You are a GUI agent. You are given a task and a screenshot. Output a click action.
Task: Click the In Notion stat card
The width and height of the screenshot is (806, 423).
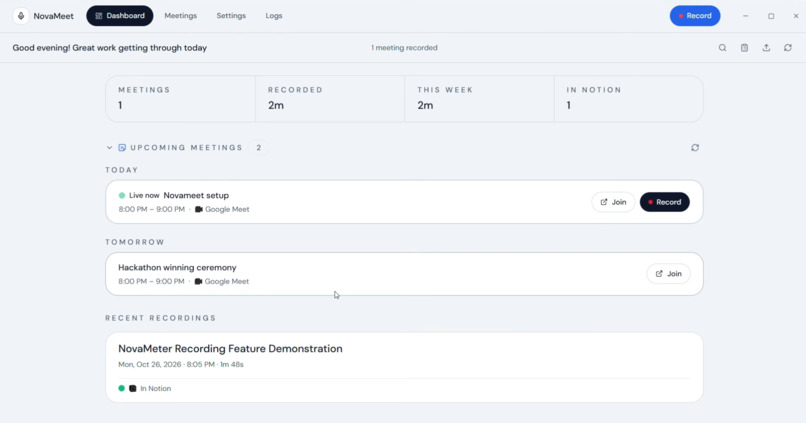[629, 99]
